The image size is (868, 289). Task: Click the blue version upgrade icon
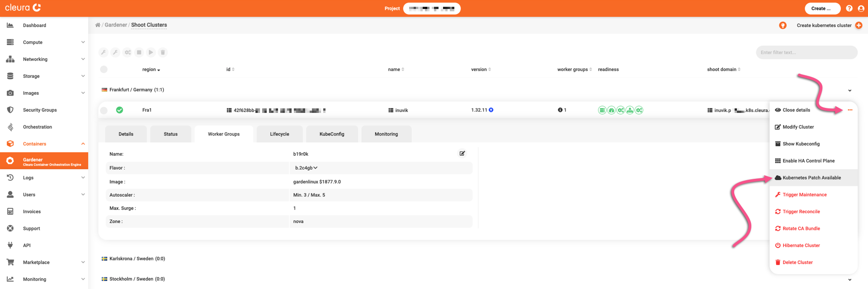pos(491,110)
